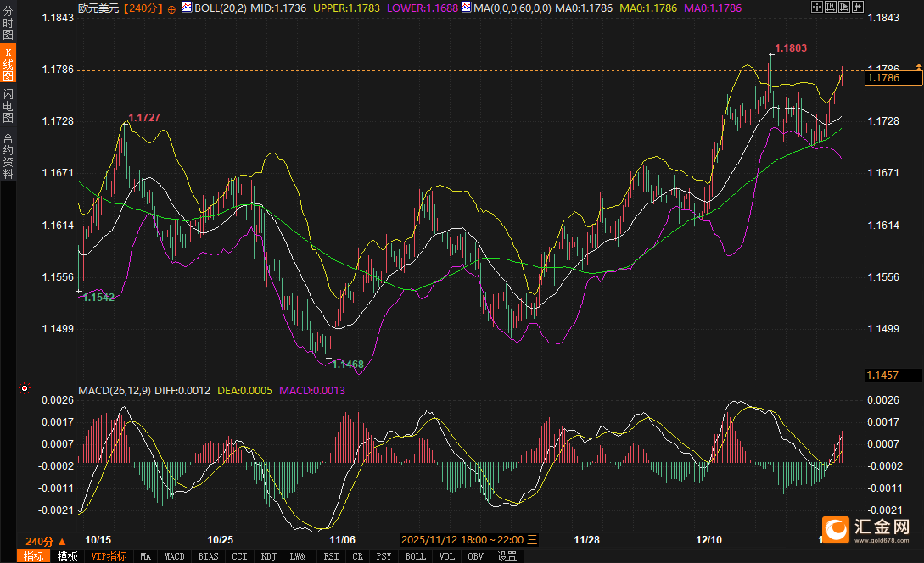Switch to the 闪电图 side tab
Image resolution: width=924 pixels, height=563 pixels.
coord(8,104)
